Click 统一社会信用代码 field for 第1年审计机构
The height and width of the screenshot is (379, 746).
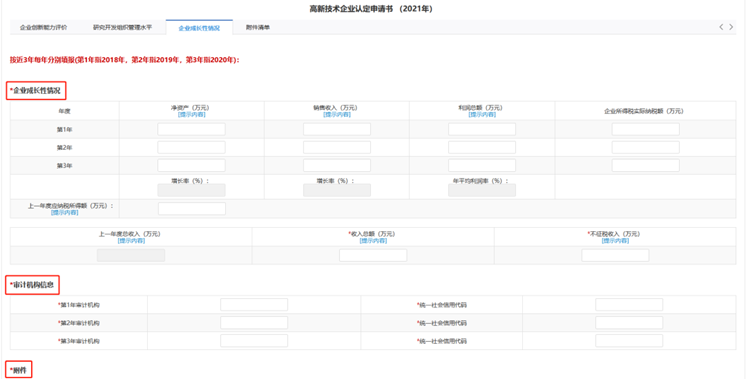click(629, 305)
